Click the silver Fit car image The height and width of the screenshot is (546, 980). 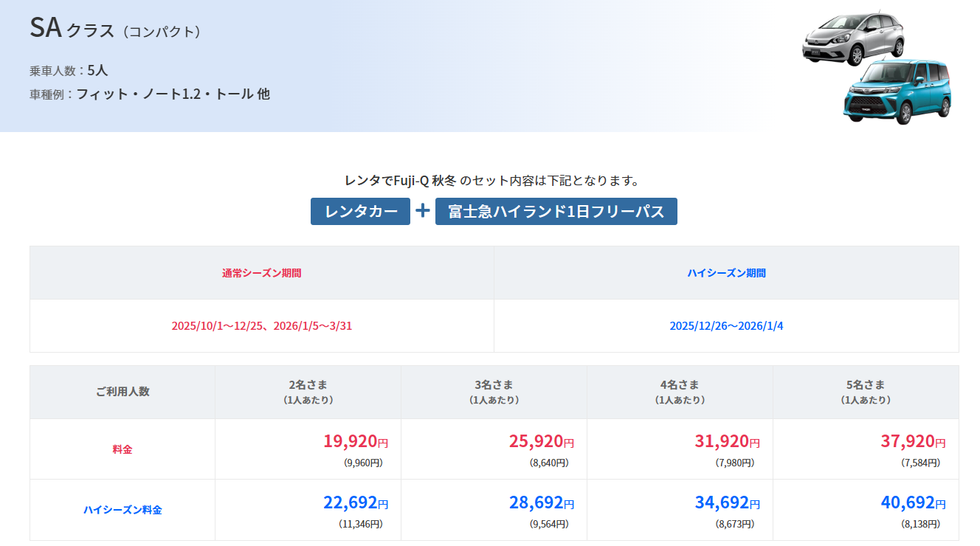click(854, 39)
